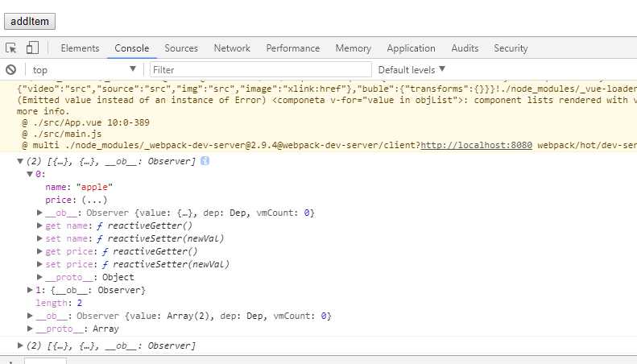Click the price: (...) getter value

(x=94, y=200)
